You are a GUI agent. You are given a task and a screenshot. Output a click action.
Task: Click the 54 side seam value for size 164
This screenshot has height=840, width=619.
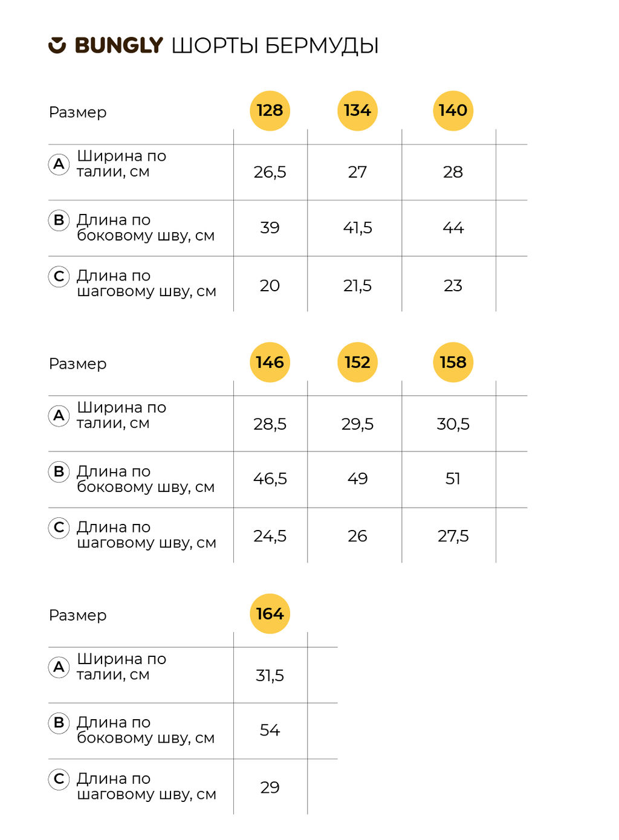(270, 730)
